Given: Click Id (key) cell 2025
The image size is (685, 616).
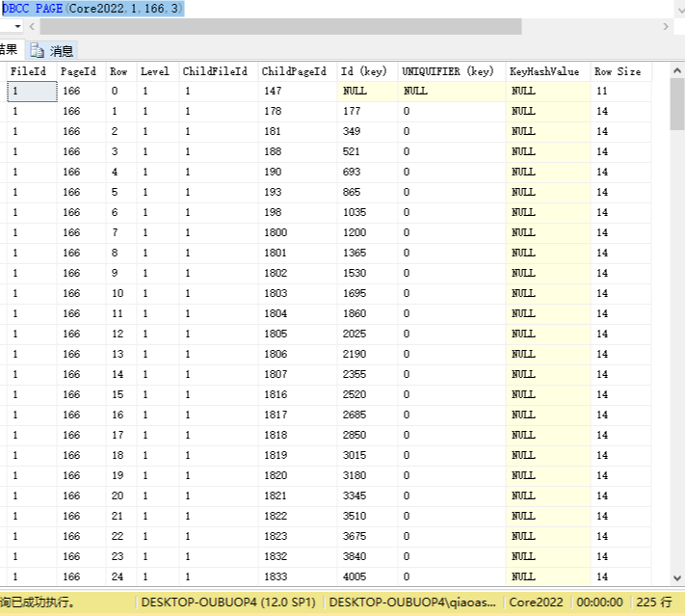Looking at the screenshot, I should (368, 334).
